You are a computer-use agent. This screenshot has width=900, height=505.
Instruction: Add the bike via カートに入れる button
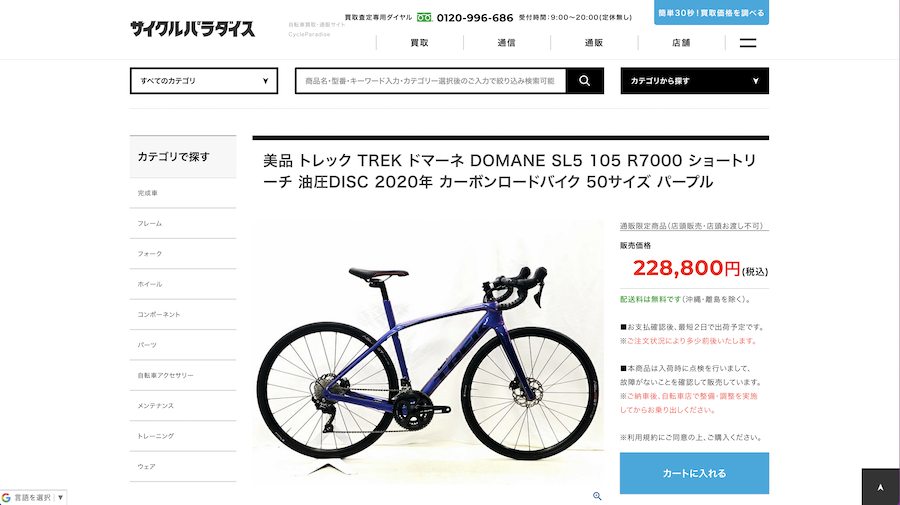[695, 473]
